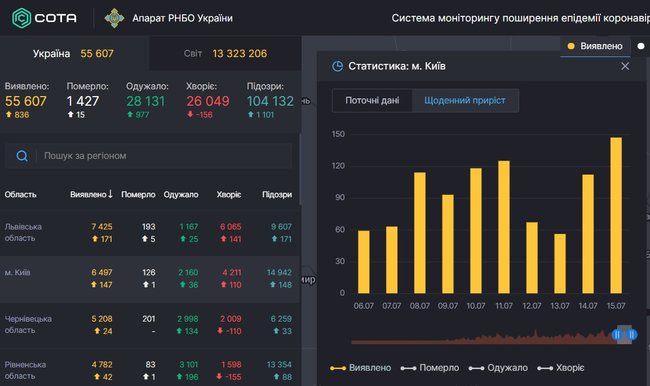
Task: Select the Україна 55 607 tab
Action: [x=74, y=53]
